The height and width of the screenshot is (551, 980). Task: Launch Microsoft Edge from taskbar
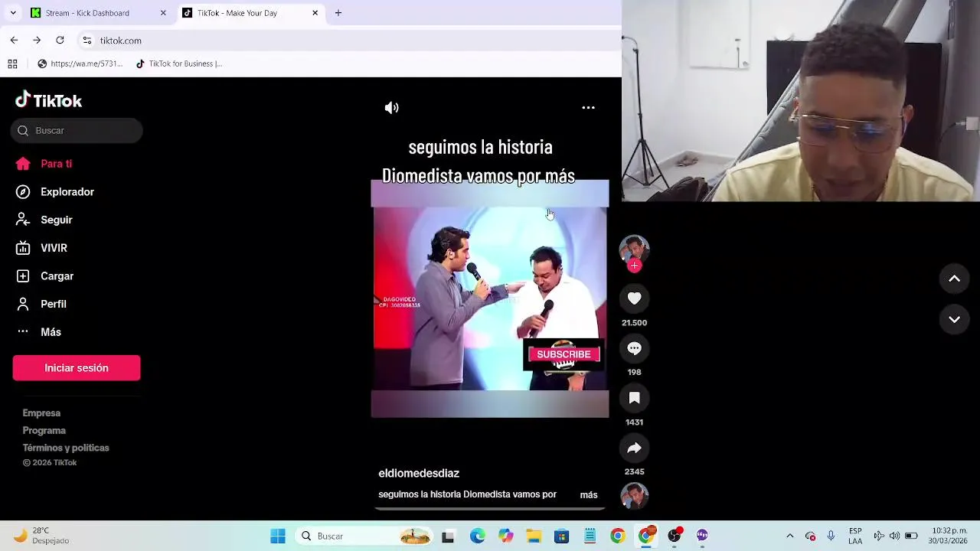tap(477, 536)
